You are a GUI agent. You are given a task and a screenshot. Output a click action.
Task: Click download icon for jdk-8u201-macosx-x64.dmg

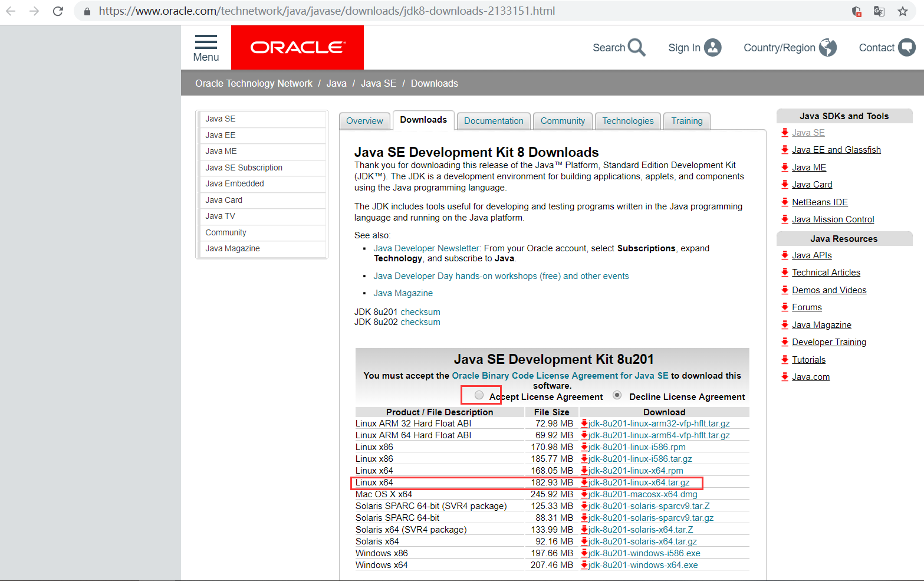click(x=584, y=494)
